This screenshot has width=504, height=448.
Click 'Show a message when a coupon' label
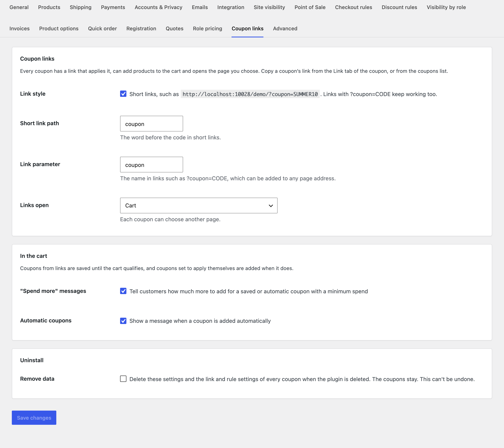point(200,321)
